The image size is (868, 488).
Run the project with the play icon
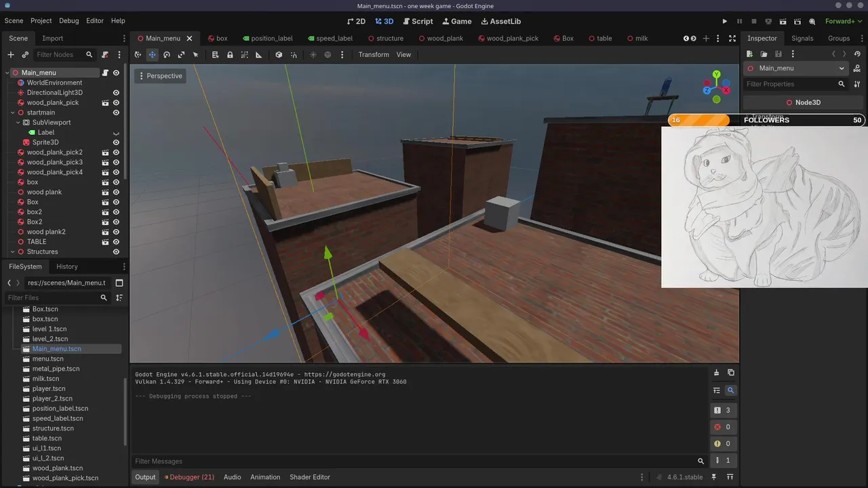coord(725,21)
